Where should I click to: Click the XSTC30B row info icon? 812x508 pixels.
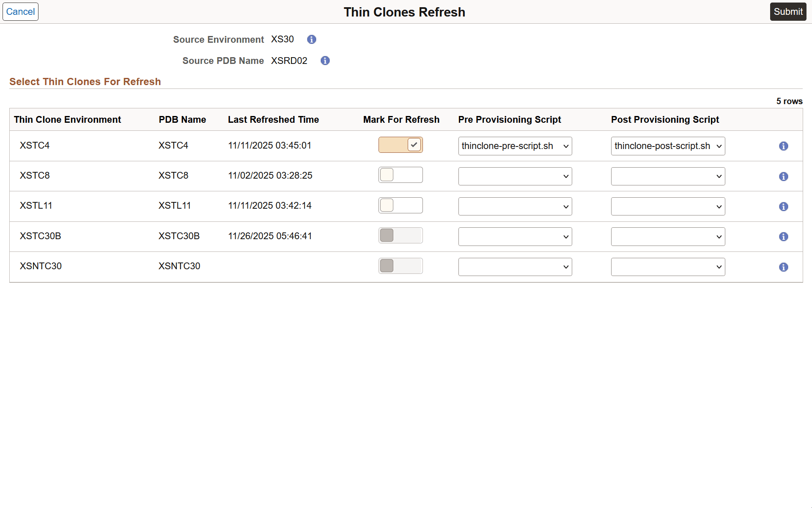(x=784, y=237)
